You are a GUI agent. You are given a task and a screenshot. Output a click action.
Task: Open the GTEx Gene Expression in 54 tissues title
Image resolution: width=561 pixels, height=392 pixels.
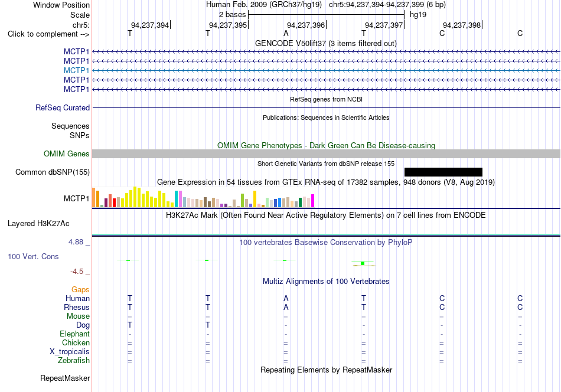pyautogui.click(x=326, y=182)
